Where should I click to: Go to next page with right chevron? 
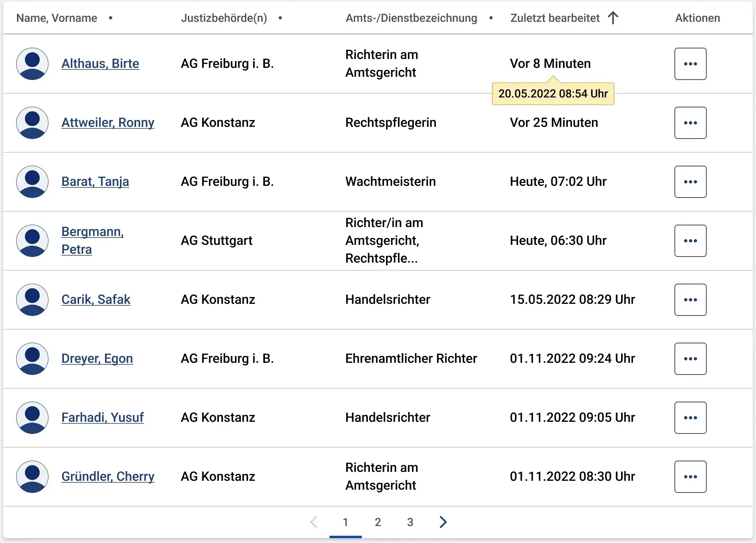[x=443, y=522]
